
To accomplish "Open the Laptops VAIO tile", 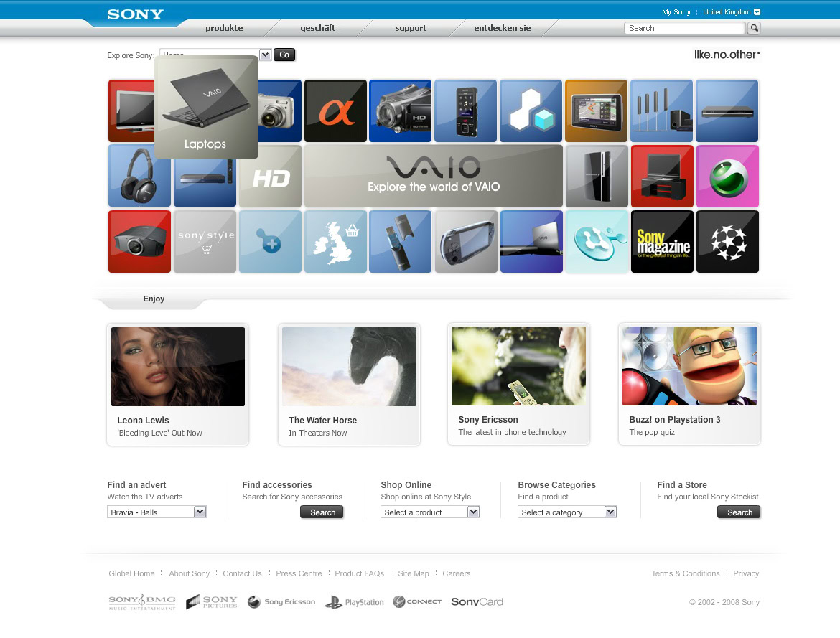I will pos(206,107).
